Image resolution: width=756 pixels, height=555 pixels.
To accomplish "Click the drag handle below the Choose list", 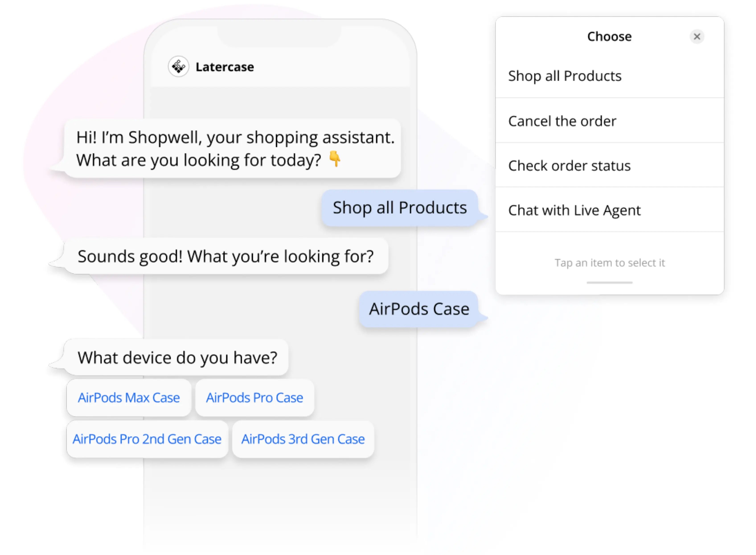I will pyautogui.click(x=609, y=283).
